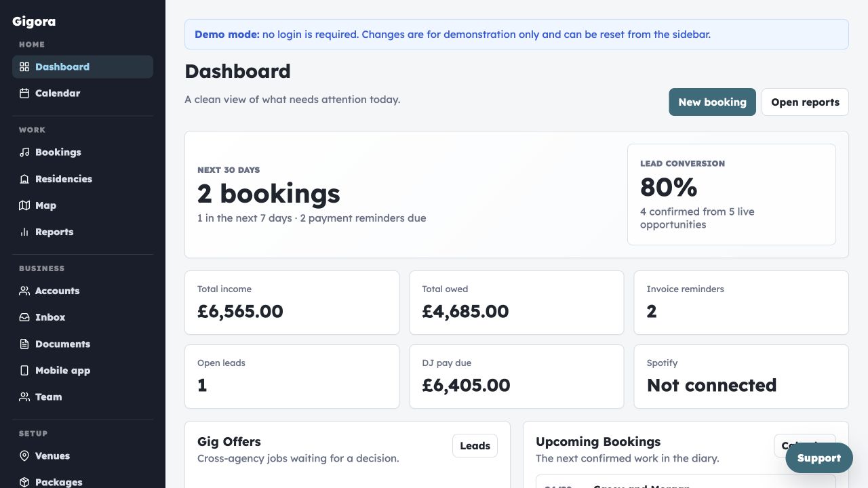Click the New booking button
Viewport: 868px width, 488px height.
tap(712, 102)
